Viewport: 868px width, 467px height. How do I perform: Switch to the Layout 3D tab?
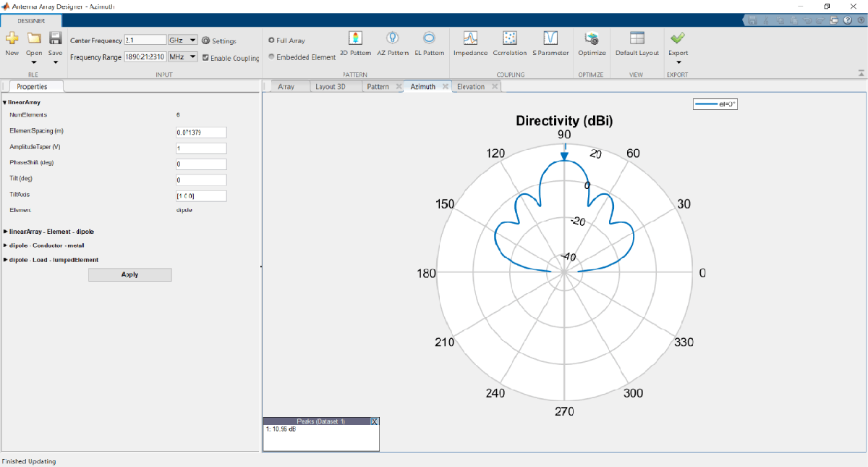click(331, 86)
